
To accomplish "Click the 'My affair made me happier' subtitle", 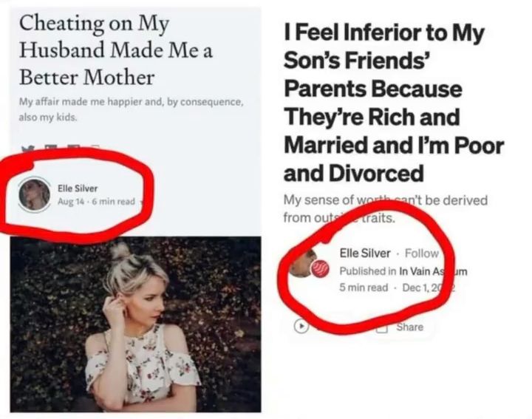I will 129,107.
